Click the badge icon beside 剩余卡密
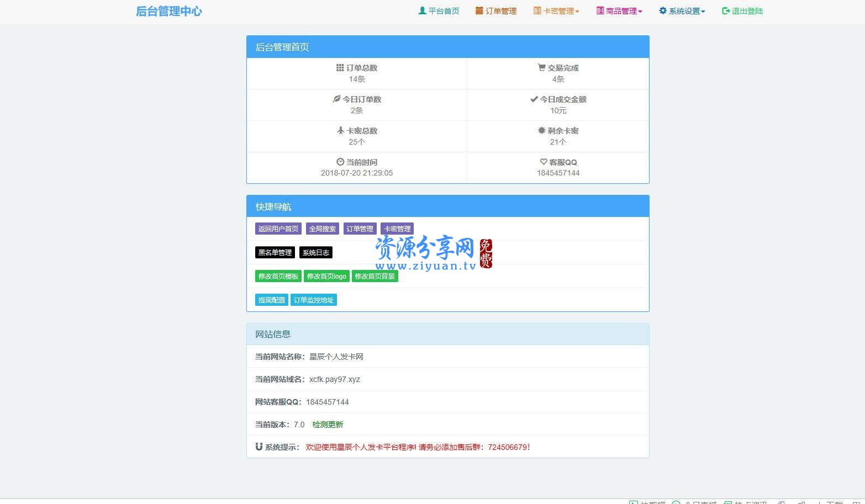This screenshot has height=504, width=865. tap(542, 130)
